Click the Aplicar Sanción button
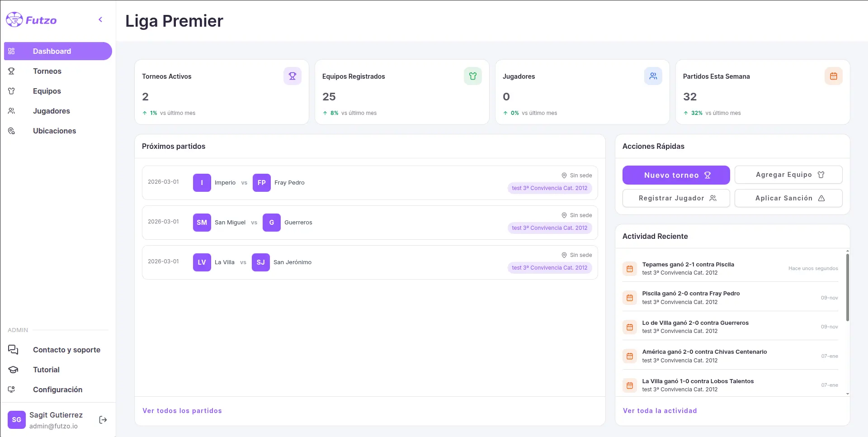This screenshot has width=868, height=437. pos(788,198)
